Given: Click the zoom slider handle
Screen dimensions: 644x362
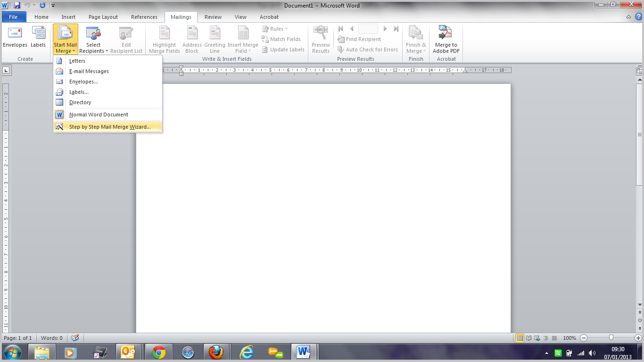Looking at the screenshot, I should coord(611,337).
